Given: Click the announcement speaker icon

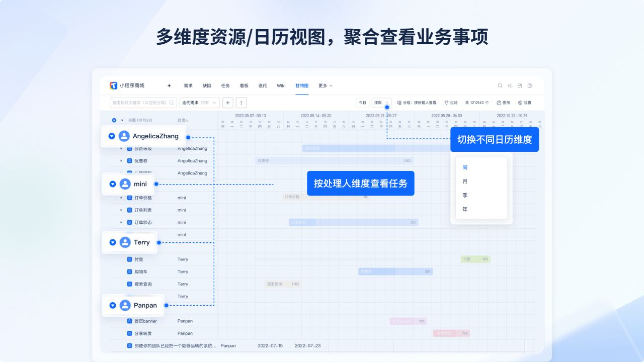Looking at the screenshot, I should coord(510,85).
